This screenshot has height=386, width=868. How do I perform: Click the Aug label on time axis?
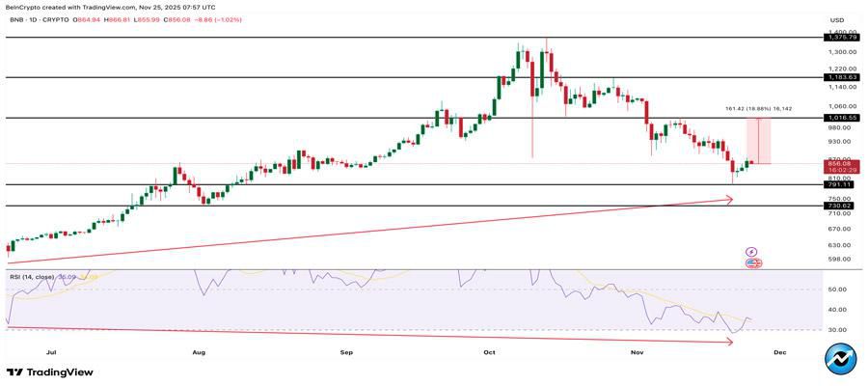click(199, 353)
